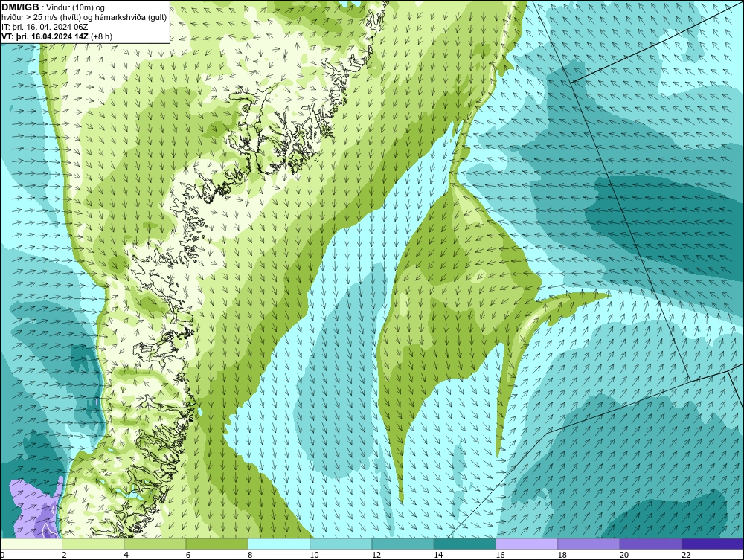
Task: Click the '12' label on the legend scale
Action: tap(376, 556)
